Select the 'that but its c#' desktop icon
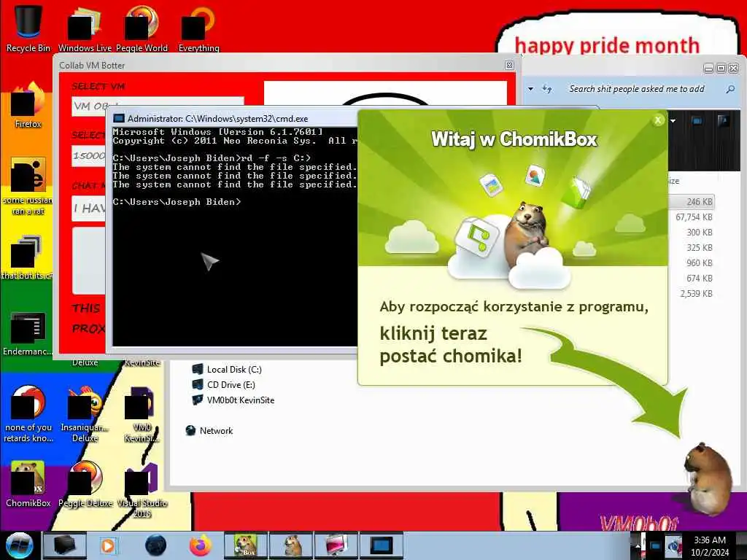The height and width of the screenshot is (560, 747). (x=27, y=257)
